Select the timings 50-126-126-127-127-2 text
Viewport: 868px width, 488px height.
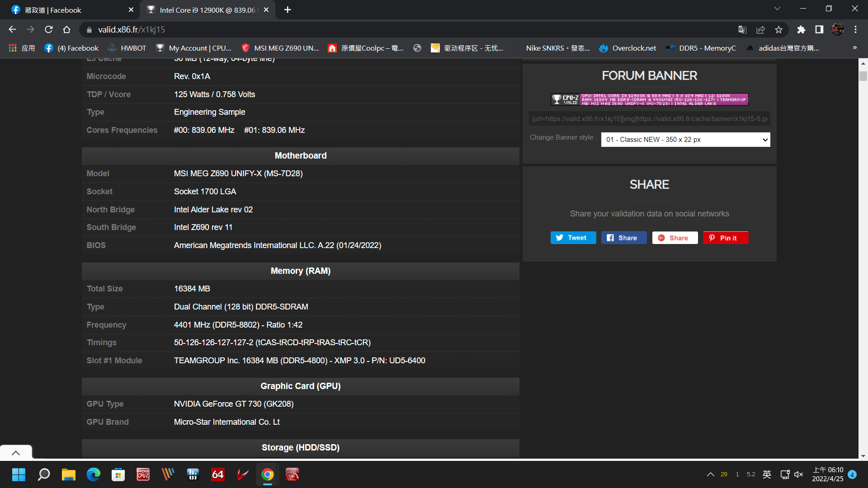click(272, 343)
